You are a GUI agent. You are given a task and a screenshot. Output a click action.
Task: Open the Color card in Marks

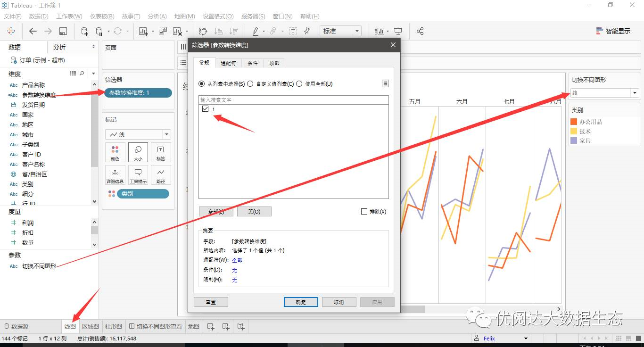click(115, 153)
